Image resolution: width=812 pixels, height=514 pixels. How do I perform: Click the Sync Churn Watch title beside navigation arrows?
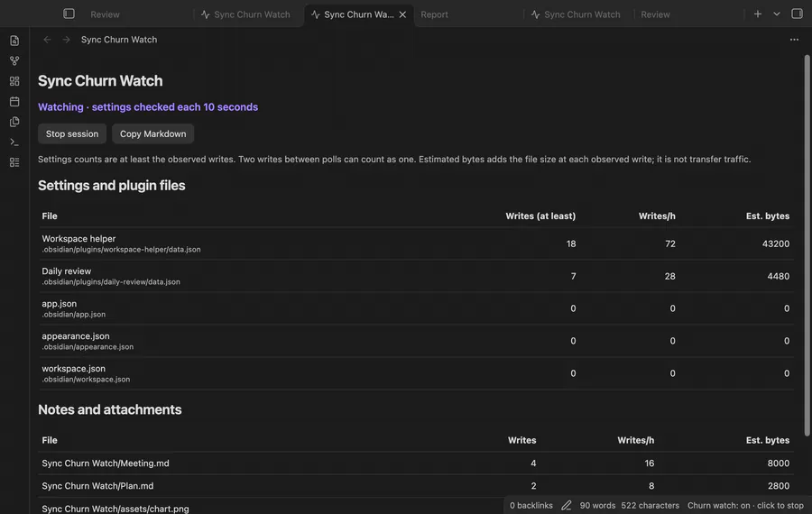118,40
